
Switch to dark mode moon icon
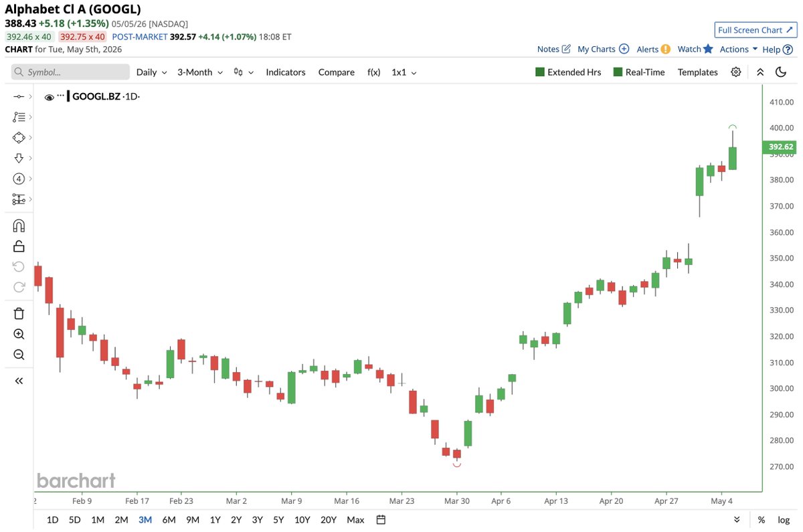[x=780, y=72]
